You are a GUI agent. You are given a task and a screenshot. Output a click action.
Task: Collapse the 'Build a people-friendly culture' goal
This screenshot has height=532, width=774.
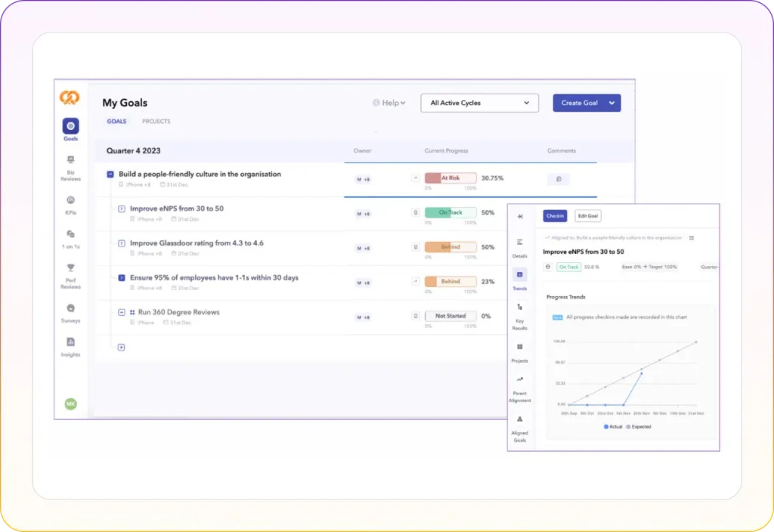pyautogui.click(x=110, y=175)
